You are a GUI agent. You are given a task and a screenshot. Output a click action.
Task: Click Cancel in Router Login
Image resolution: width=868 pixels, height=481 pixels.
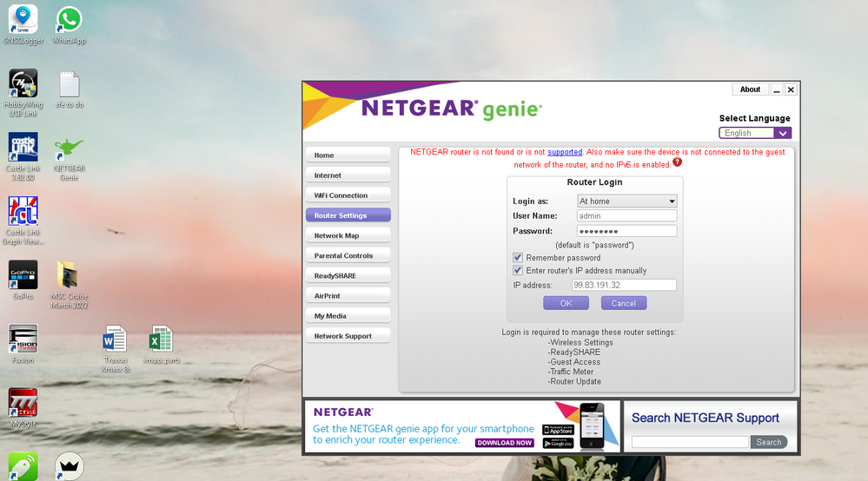pos(624,303)
